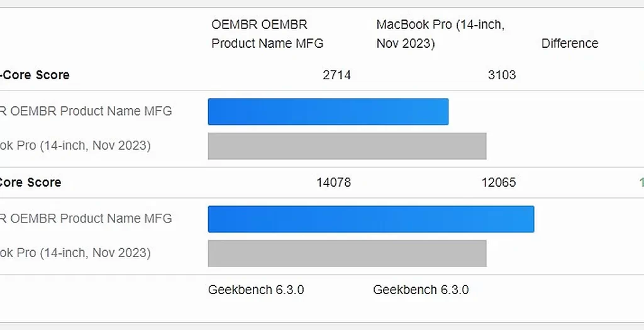Click the 12065 score value
The height and width of the screenshot is (330, 644).
[x=499, y=182]
